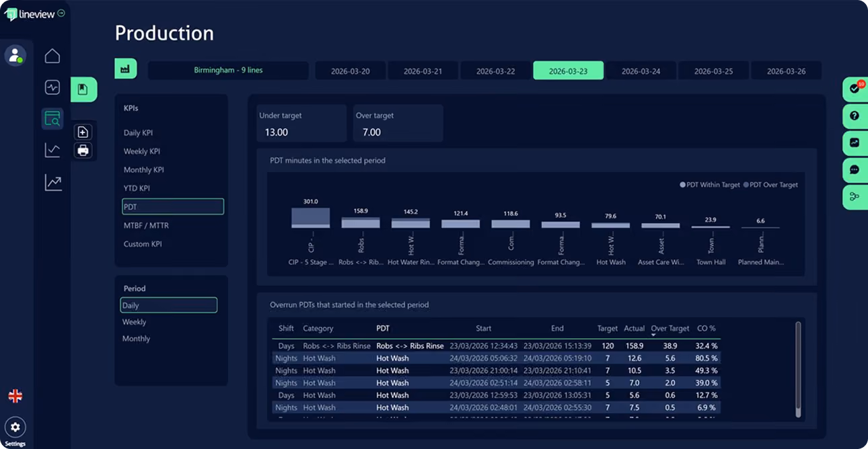The width and height of the screenshot is (868, 449).
Task: Open the green chart insights icon
Action: pos(855,142)
